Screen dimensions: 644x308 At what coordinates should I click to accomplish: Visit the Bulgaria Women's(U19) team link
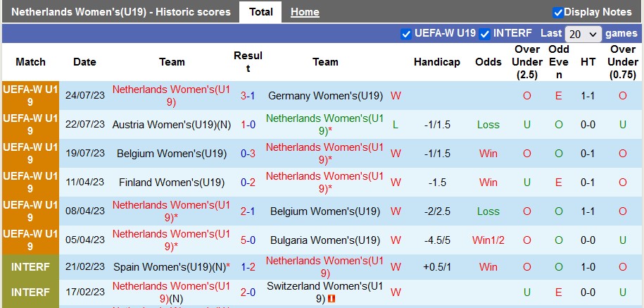(325, 240)
